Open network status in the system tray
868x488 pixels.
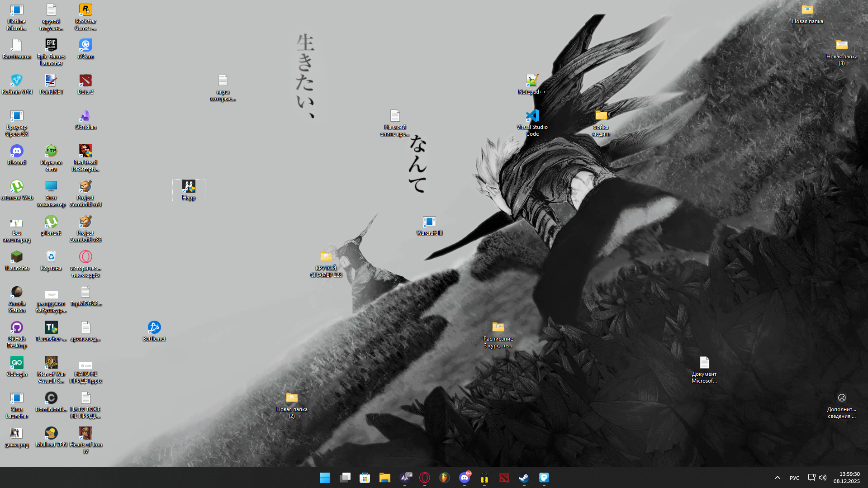(811, 478)
